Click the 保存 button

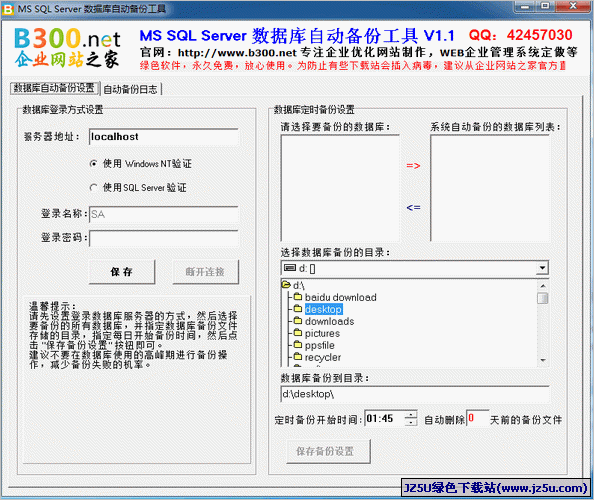point(122,272)
